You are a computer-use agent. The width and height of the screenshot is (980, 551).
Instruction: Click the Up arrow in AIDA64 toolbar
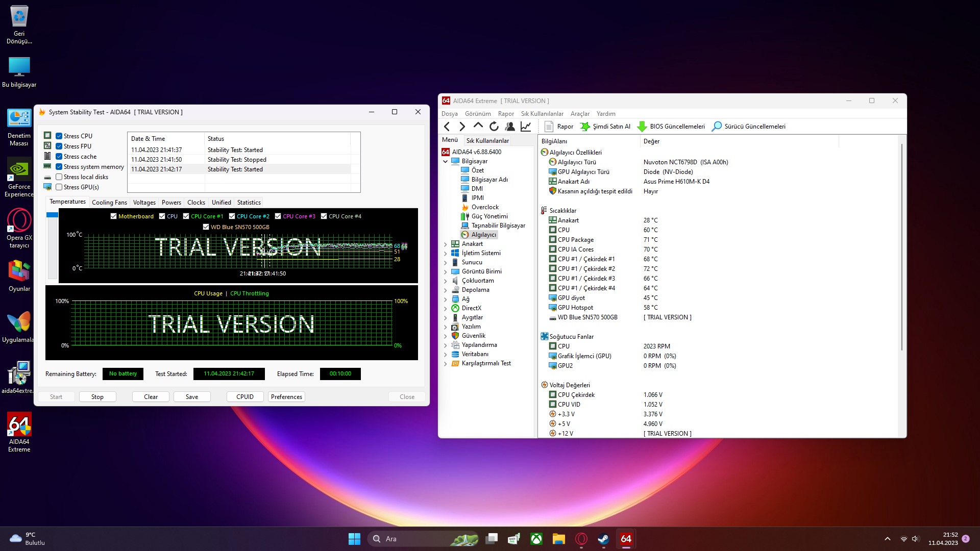(x=478, y=126)
